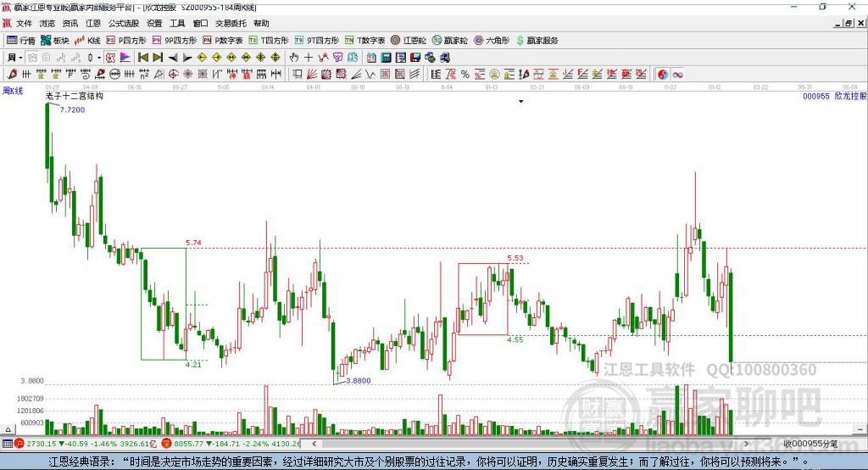Open the calculator icon in toolbar
This screenshot has width=868, height=470.
tap(386, 58)
